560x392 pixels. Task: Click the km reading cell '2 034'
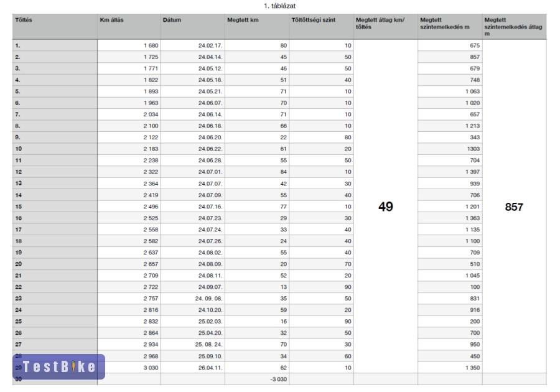pyautogui.click(x=129, y=114)
